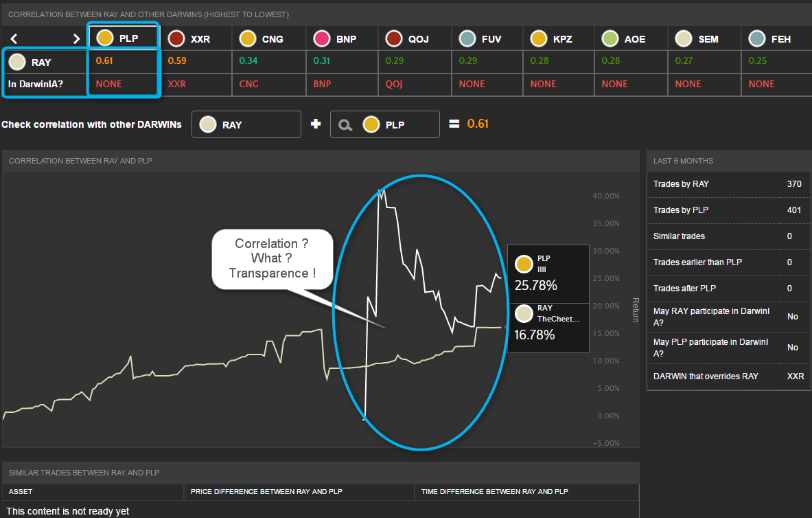Click RAY beige circle in the RAY input box
This screenshot has width=812, height=518.
point(208,124)
